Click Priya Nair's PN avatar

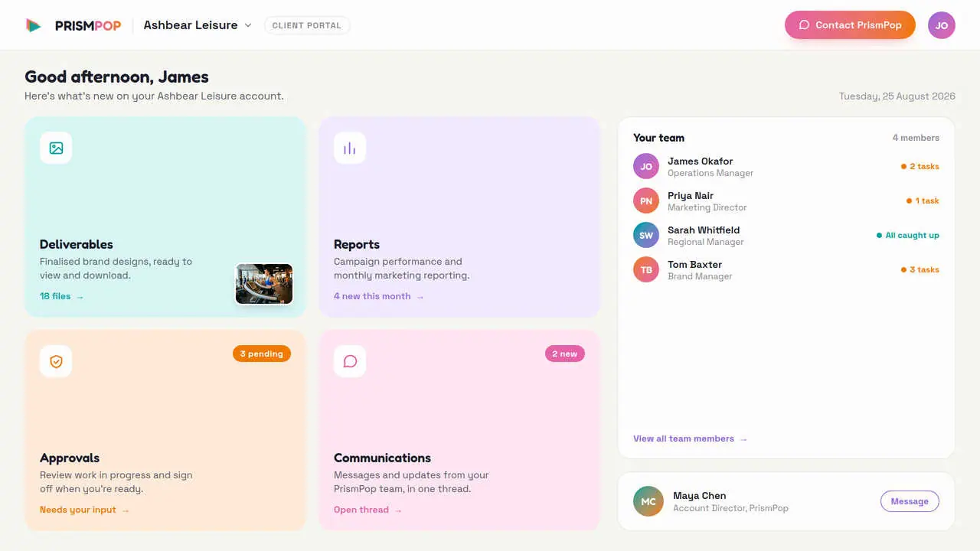pos(646,201)
